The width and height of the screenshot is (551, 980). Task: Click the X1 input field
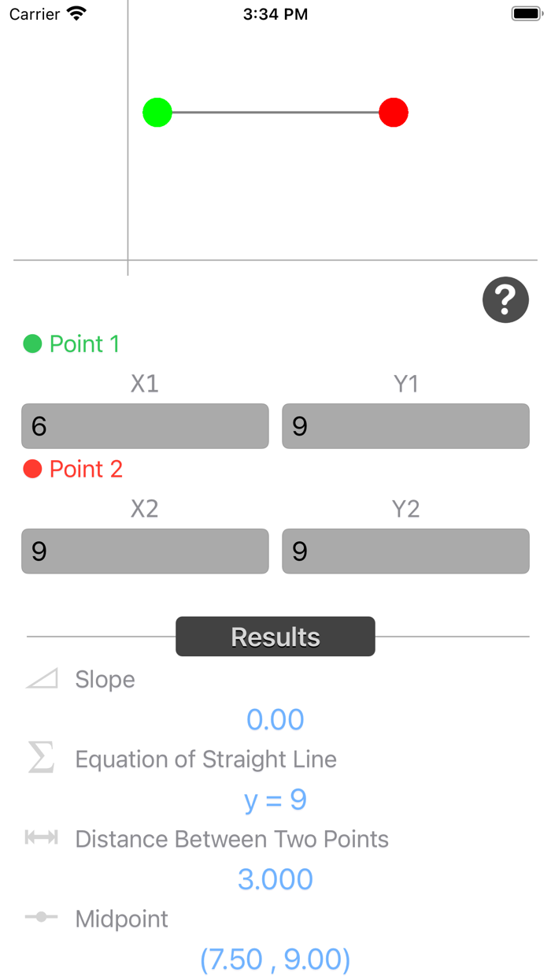click(144, 425)
